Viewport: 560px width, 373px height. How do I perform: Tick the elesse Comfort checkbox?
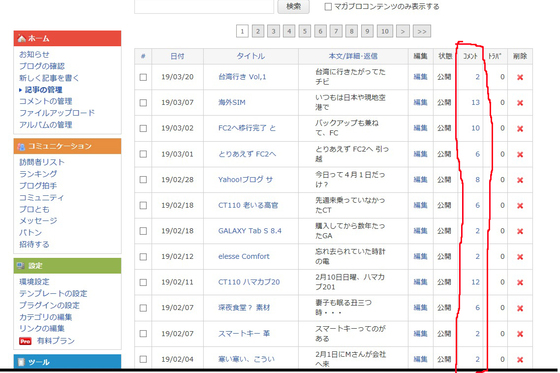coord(143,257)
